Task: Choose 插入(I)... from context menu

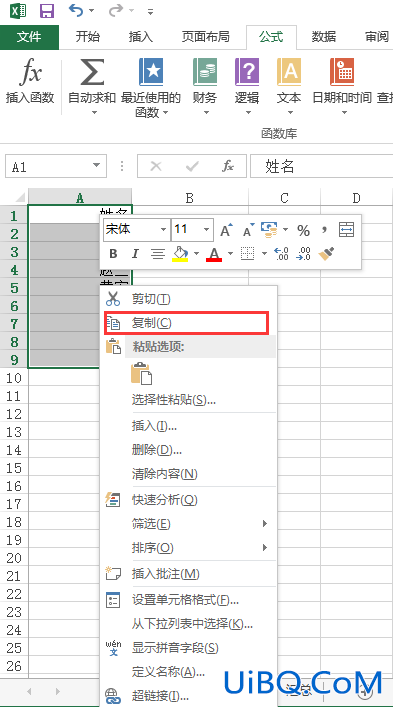Action: (x=188, y=426)
